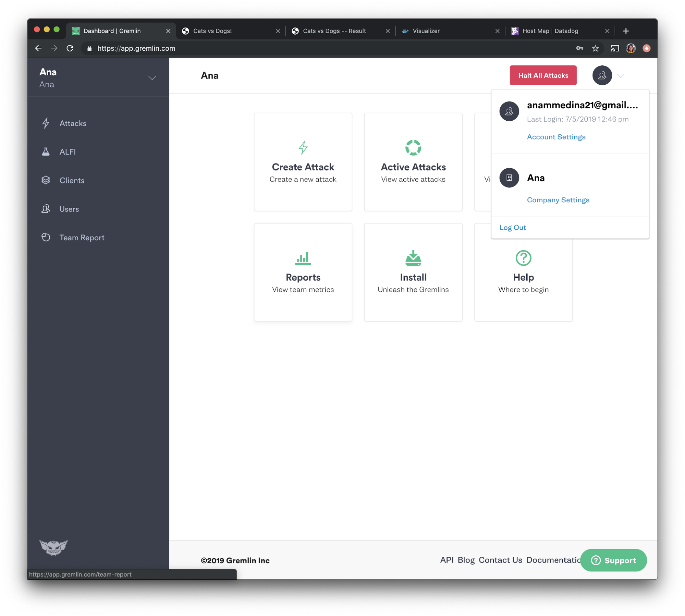Click the bar chart icon on Reports card
This screenshot has height=616, width=685.
(x=303, y=258)
